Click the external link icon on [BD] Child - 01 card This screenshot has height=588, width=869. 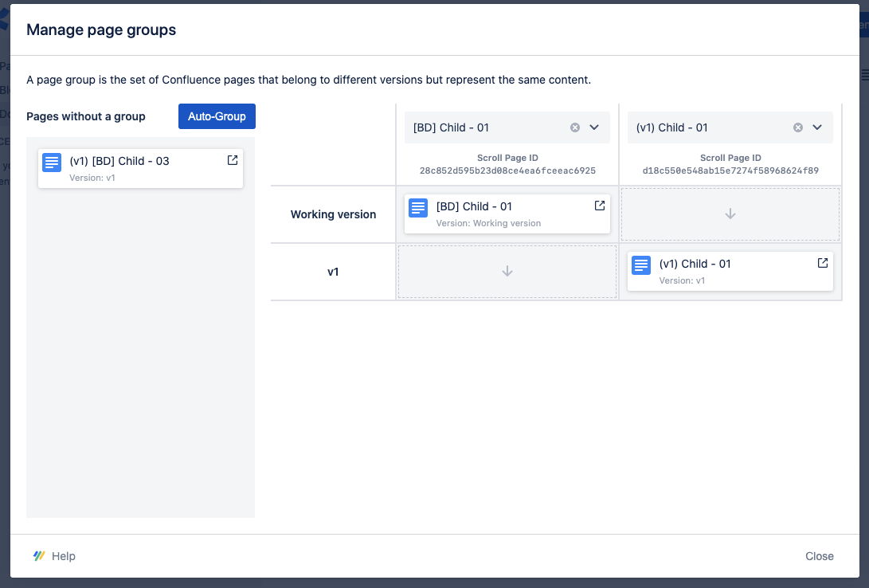(x=600, y=206)
